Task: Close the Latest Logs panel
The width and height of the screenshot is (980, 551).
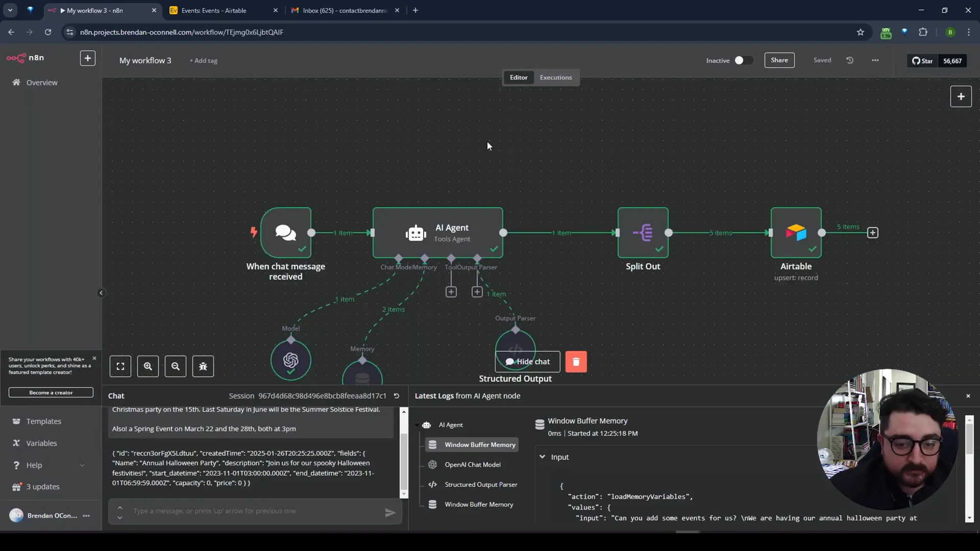Action: (x=968, y=396)
